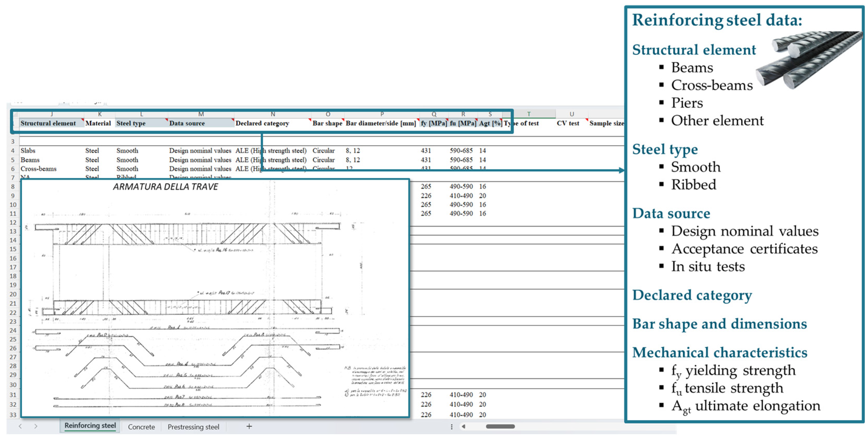868x443 pixels.
Task: Select column U header
Action: 572,114
